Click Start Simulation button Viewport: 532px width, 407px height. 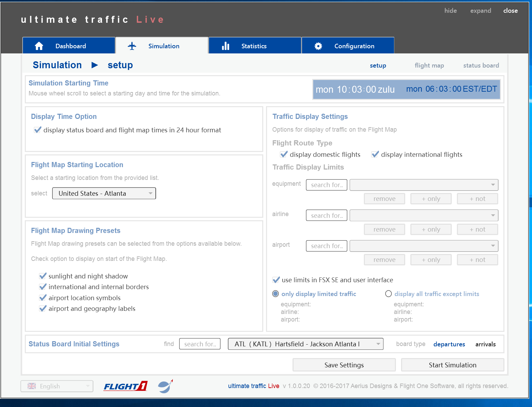[x=452, y=365]
